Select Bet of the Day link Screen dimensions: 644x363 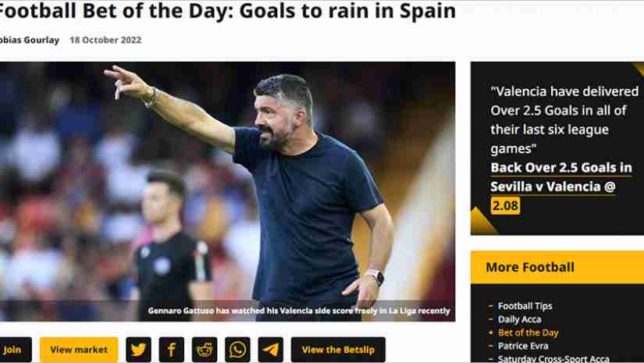[x=528, y=333]
